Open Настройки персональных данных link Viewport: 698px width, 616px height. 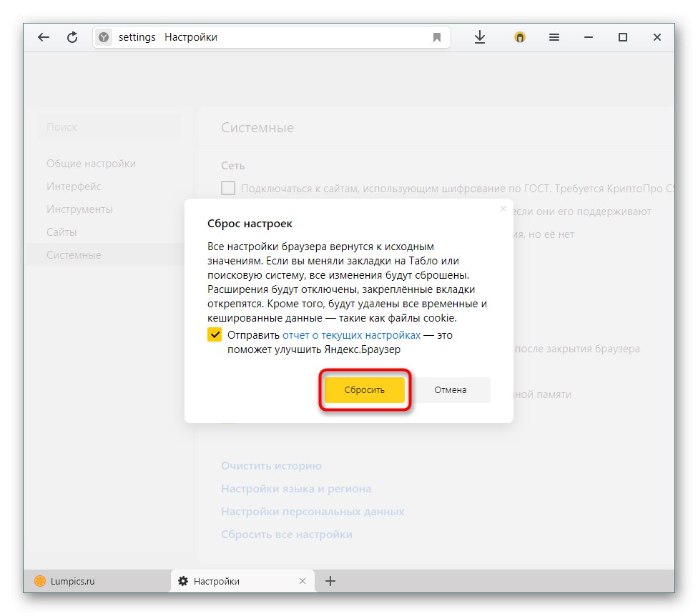pyautogui.click(x=313, y=512)
